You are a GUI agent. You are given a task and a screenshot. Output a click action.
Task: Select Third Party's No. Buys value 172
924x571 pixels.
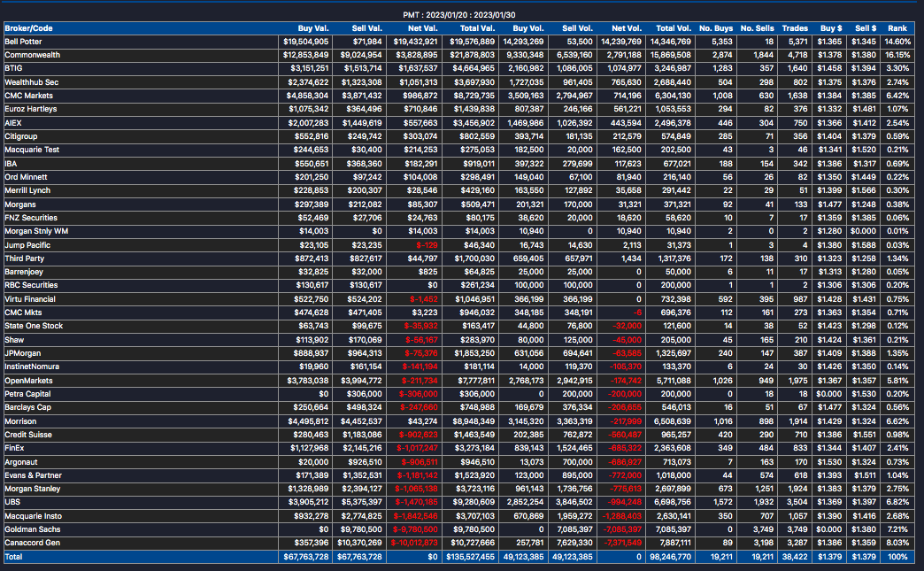[726, 258]
